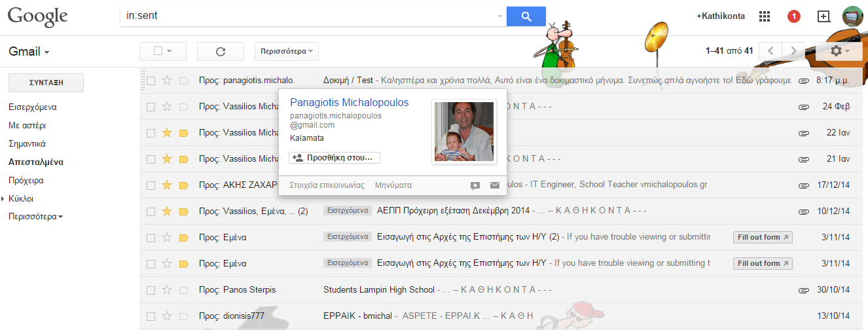Star the Δοκιμή / Test email
This screenshot has height=330, width=868.
[x=167, y=81]
